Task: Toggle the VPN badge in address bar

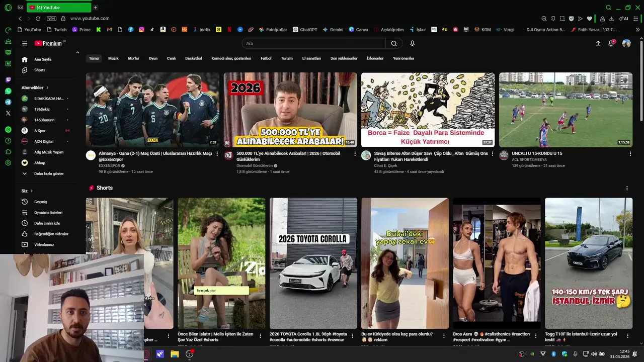Action: 51,19
